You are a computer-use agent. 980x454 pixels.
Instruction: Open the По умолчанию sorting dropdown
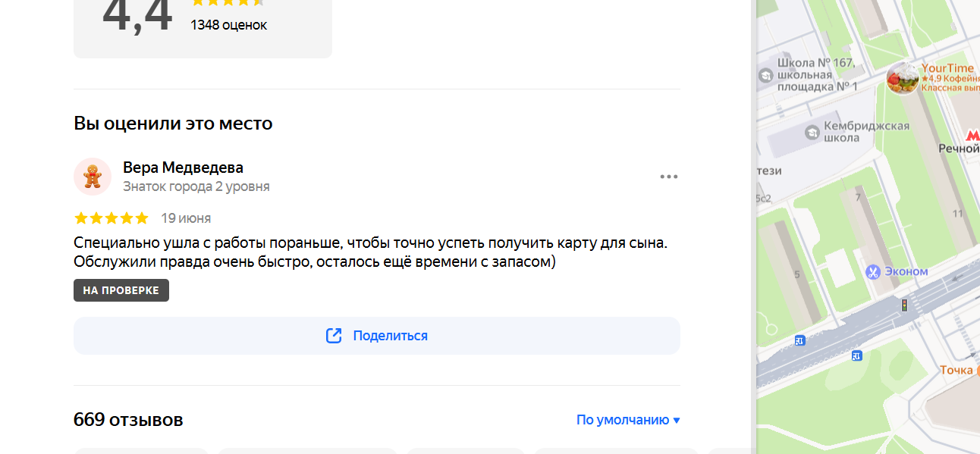tap(628, 420)
